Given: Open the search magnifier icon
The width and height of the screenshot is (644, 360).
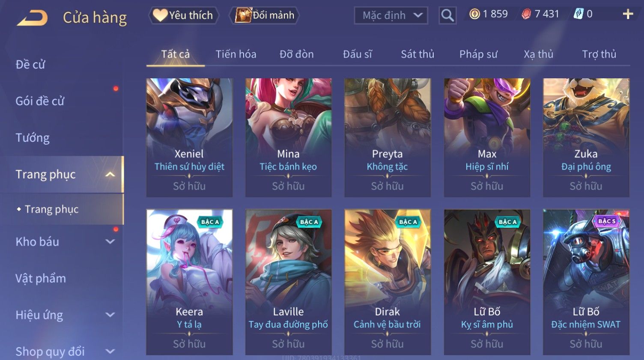Looking at the screenshot, I should coord(447,15).
